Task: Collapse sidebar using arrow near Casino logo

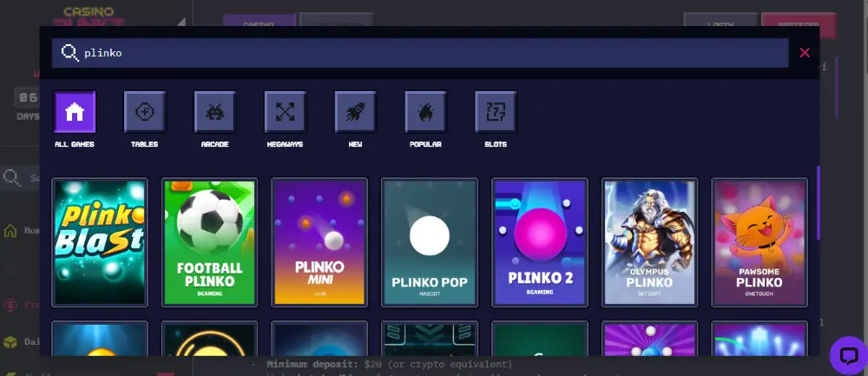Action: (x=181, y=23)
